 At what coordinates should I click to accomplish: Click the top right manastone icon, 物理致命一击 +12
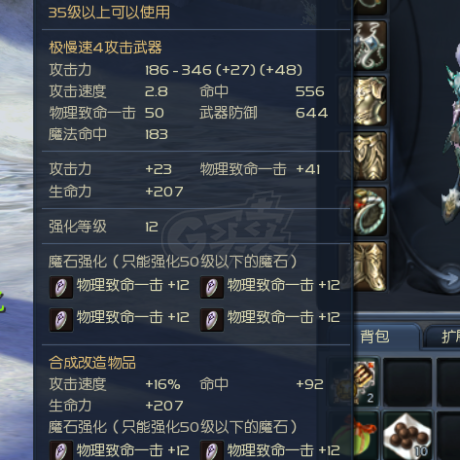pos(212,287)
